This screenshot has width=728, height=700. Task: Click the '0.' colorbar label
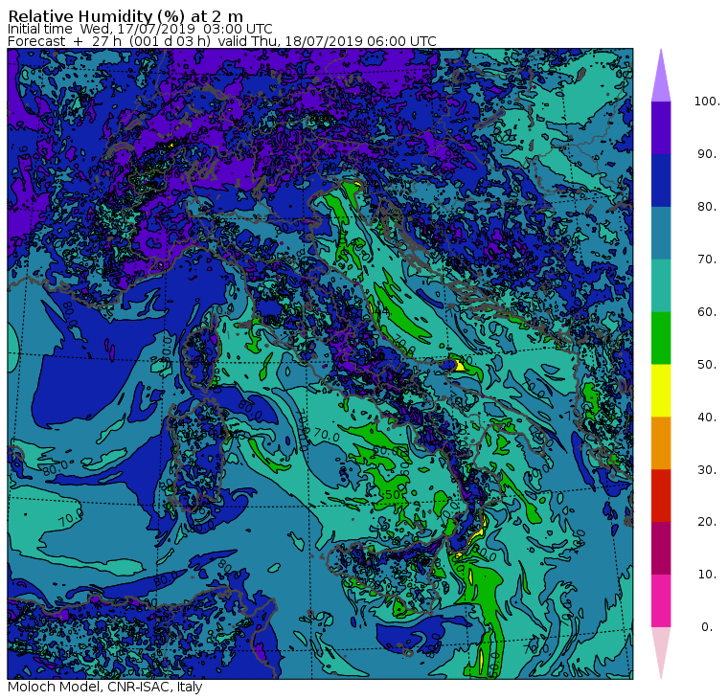(x=707, y=627)
